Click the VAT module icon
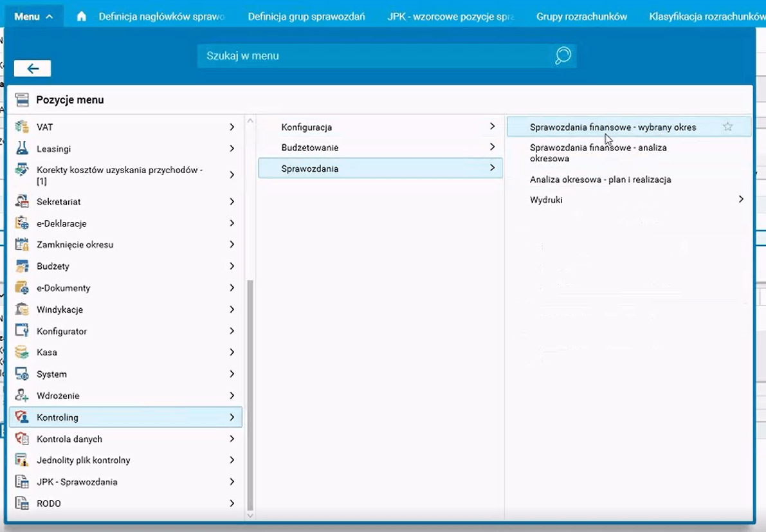This screenshot has height=532, width=766. 21,127
